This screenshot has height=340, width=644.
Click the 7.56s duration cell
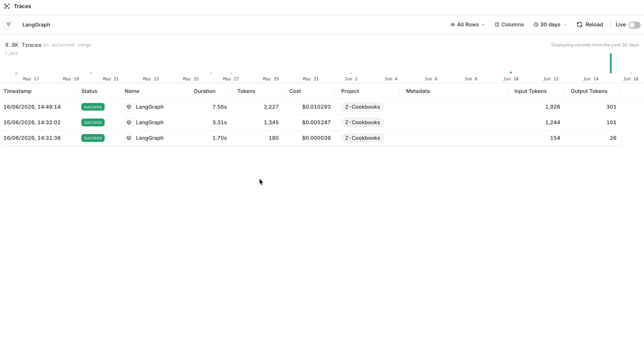219,107
